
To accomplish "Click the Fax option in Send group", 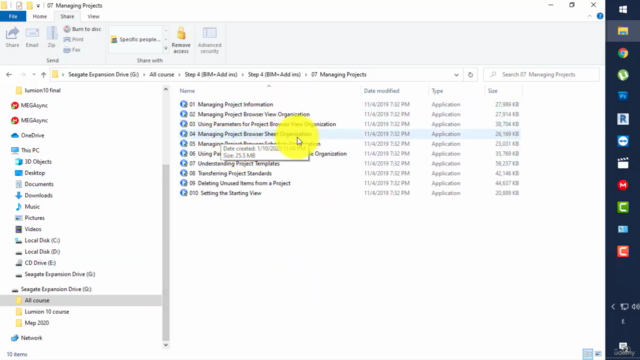I will pos(72,50).
